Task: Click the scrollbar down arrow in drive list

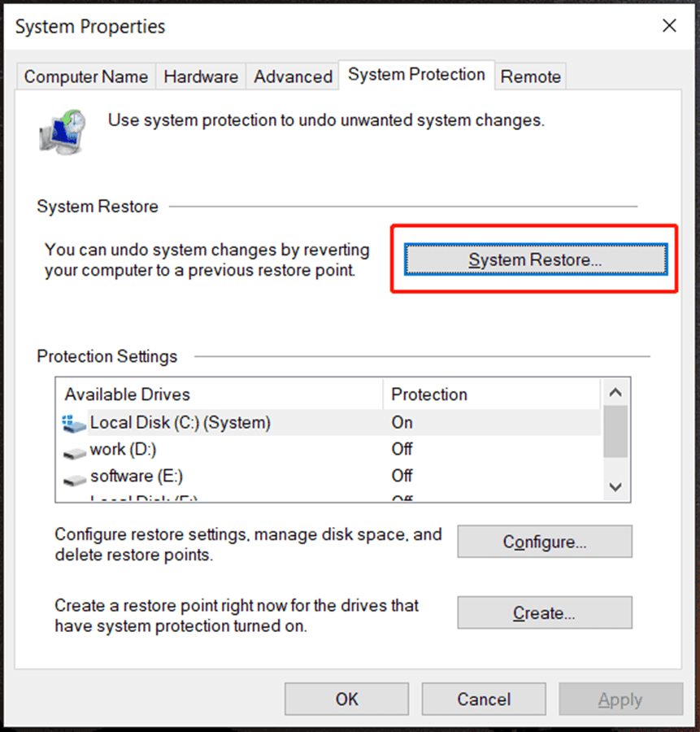Action: (x=615, y=486)
